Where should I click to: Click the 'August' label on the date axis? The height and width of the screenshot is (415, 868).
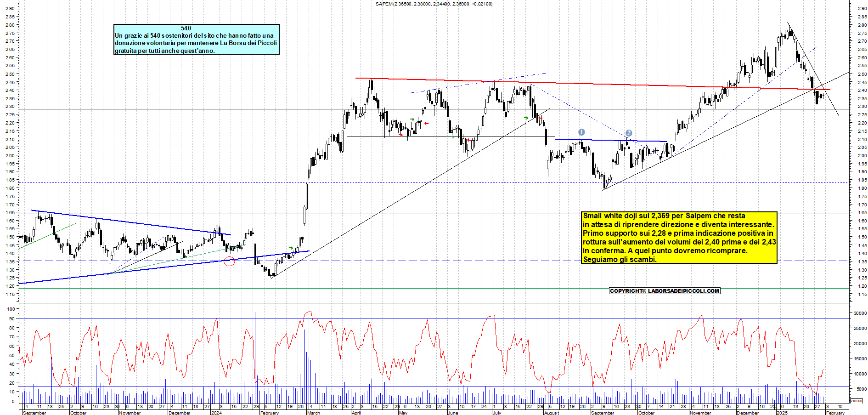(x=552, y=413)
